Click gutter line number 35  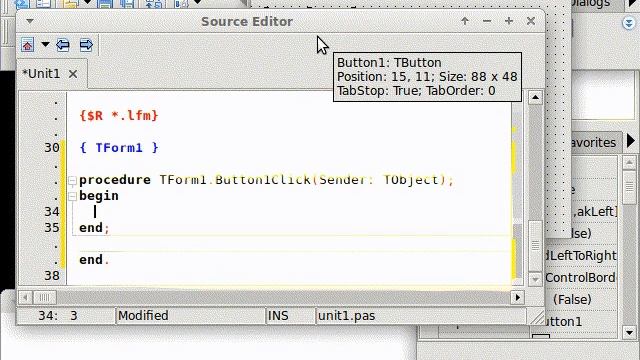[x=52, y=227]
